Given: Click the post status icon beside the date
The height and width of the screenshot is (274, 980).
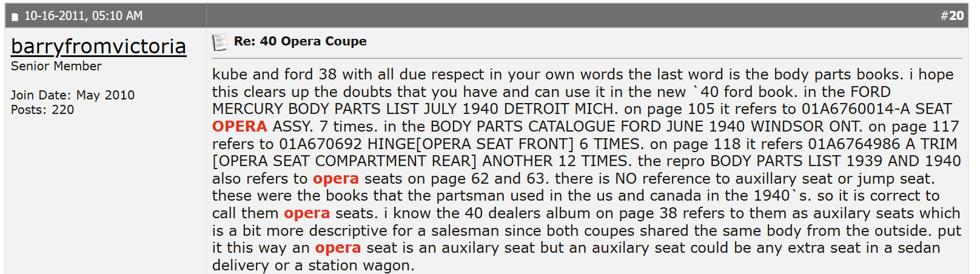Looking at the screenshot, I should point(15,16).
